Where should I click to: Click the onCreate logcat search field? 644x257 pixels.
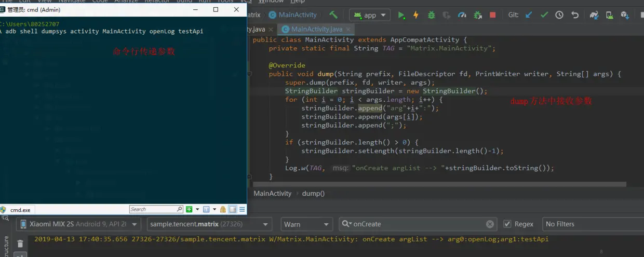point(418,224)
